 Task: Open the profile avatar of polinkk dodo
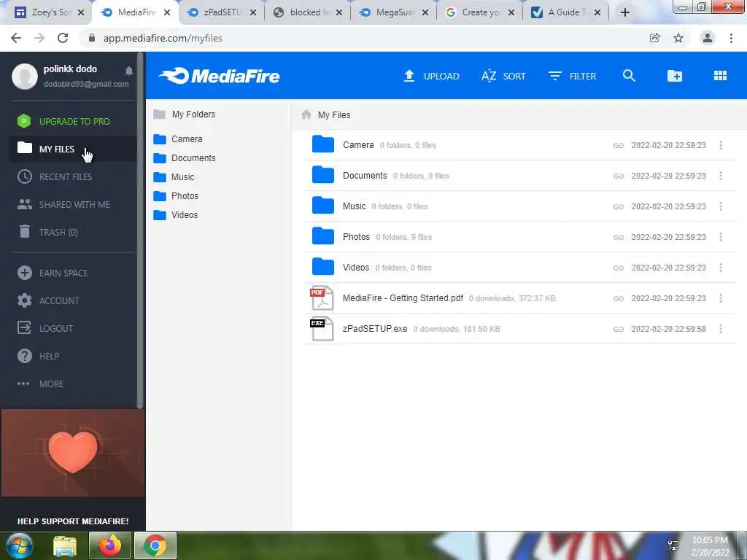(x=25, y=76)
